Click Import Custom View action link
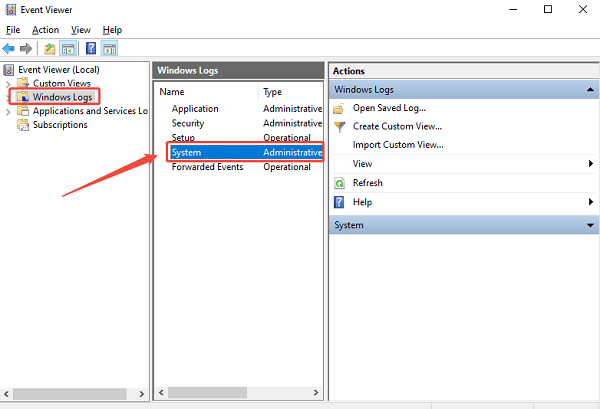600x409 pixels. click(398, 145)
